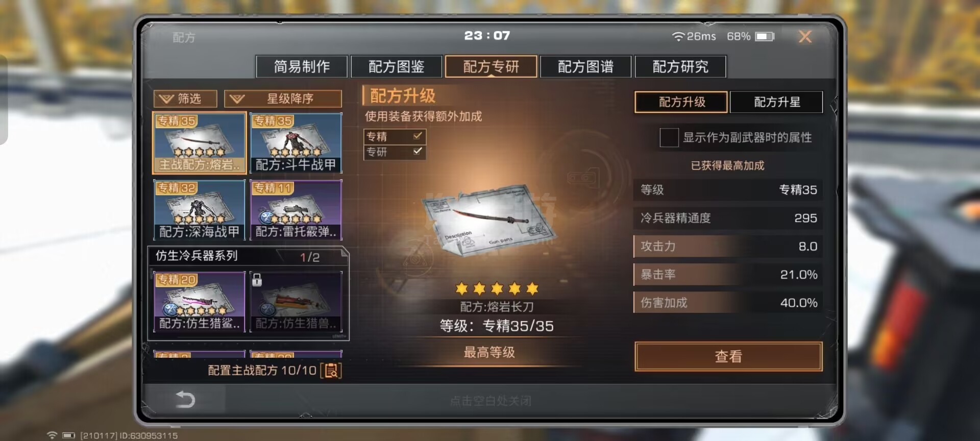Close the recipe panel with the X
This screenshot has width=980, height=441.
pyautogui.click(x=805, y=37)
